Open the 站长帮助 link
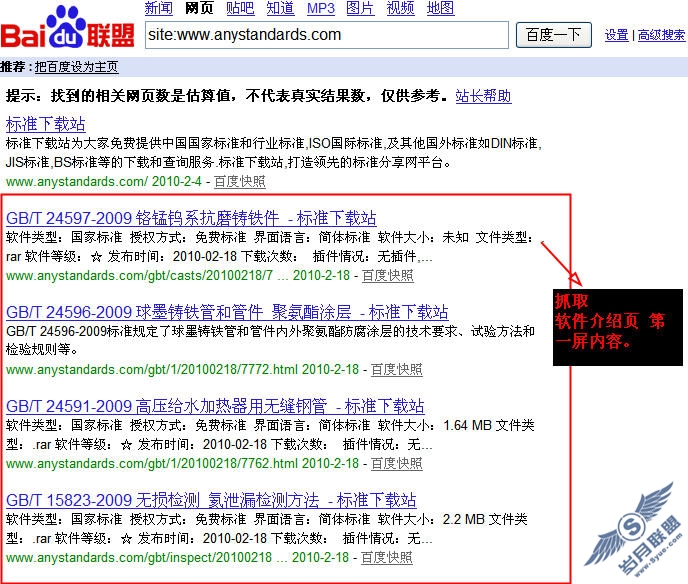Viewport: 688px width, 584px height. coord(483,96)
